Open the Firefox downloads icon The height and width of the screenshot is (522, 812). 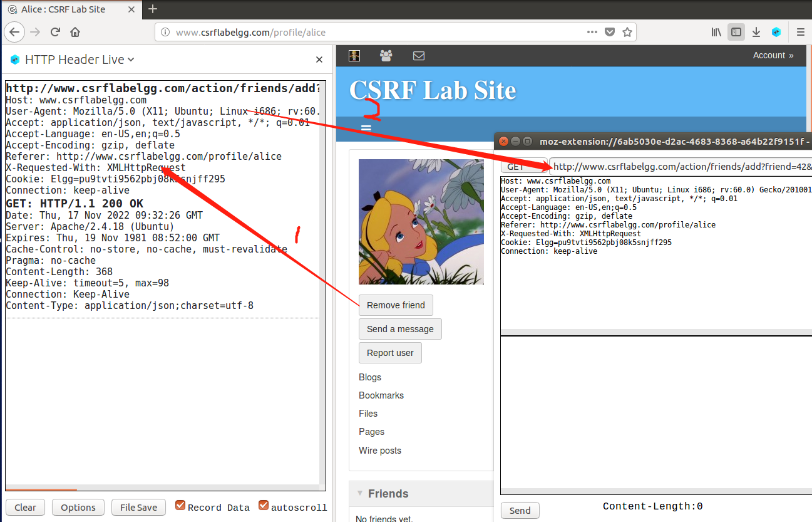pos(756,31)
